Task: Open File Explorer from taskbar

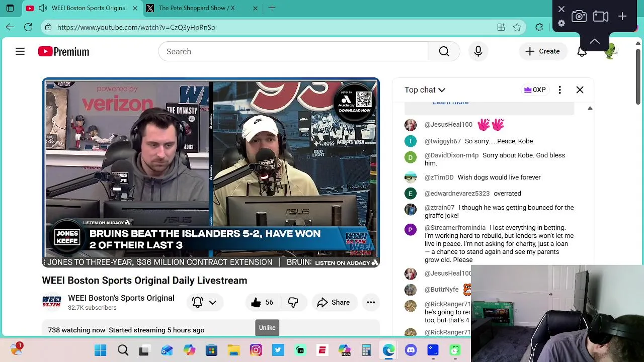Action: tap(233, 350)
